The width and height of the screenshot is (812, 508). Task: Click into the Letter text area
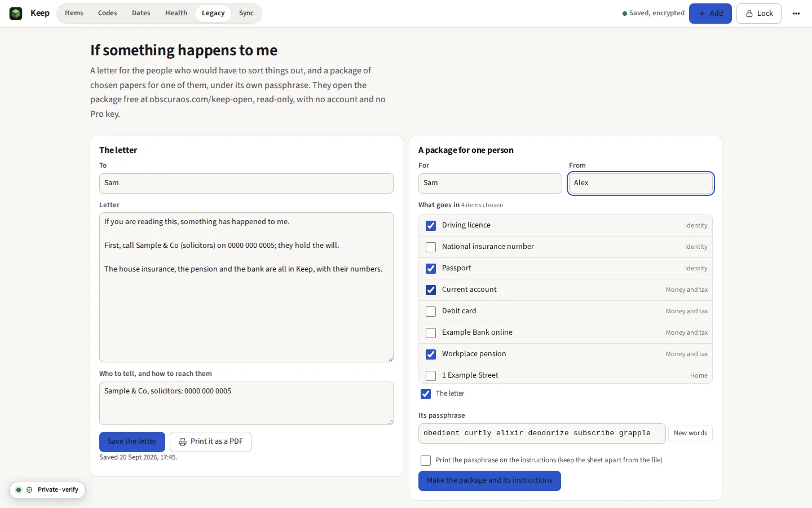246,287
